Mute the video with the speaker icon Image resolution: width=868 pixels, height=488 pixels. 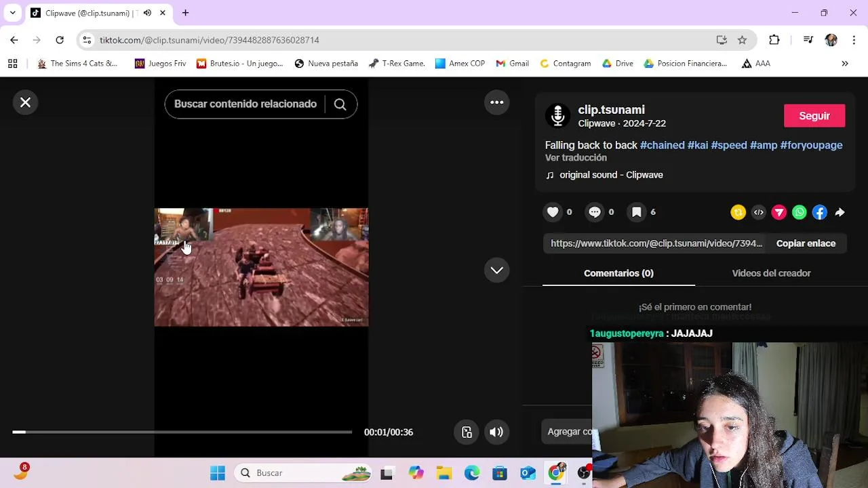(x=496, y=432)
